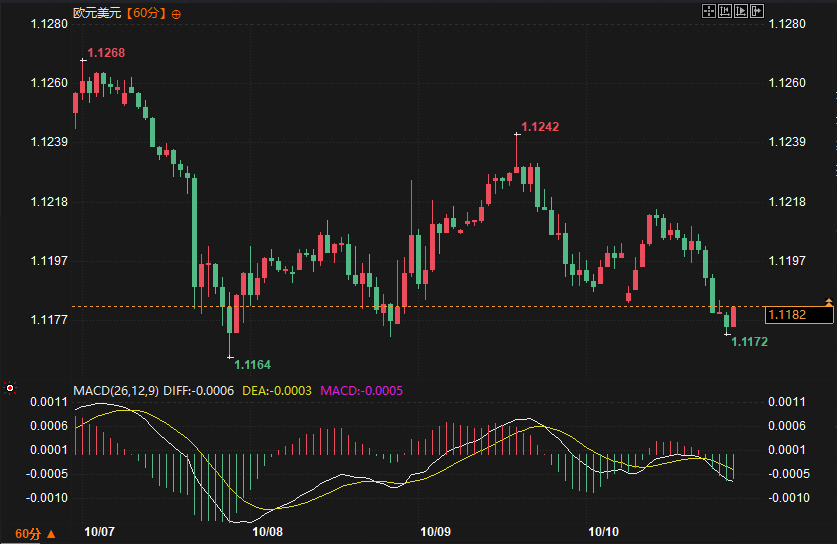This screenshot has width=837, height=544.
Task: Click the panel exit arrow icon
Action: pyautogui.click(x=756, y=11)
